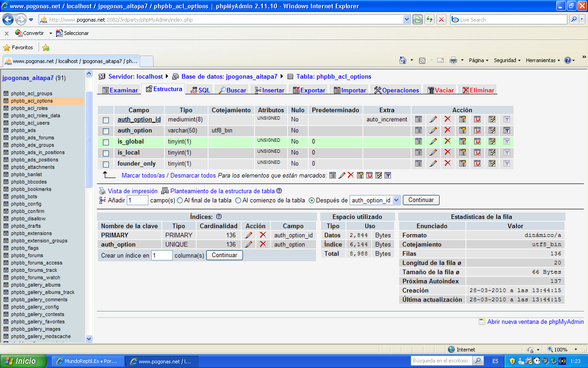This screenshot has width=588, height=368.
Task: Browse values icon for auth_option_id row
Action: pyautogui.click(x=418, y=119)
